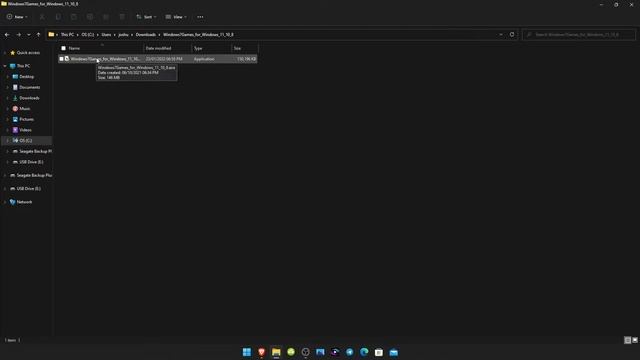Click the Paste clipboard icon
640x360 pixels.
74,17
